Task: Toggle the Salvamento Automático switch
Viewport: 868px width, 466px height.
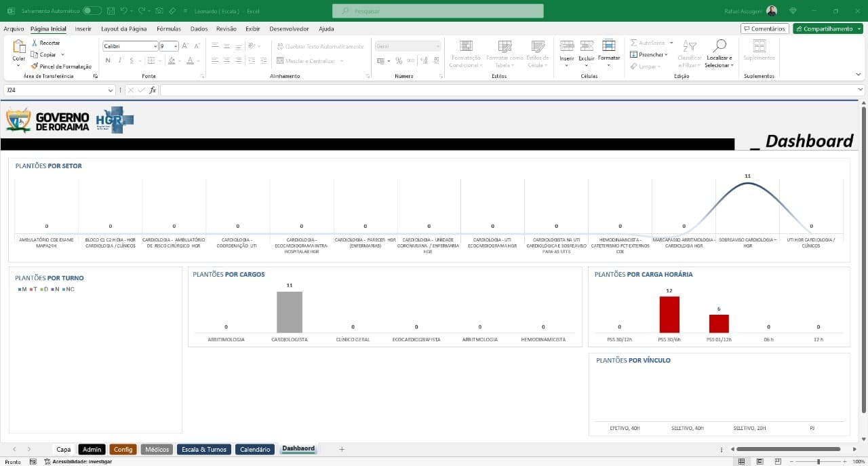Action: 92,11
